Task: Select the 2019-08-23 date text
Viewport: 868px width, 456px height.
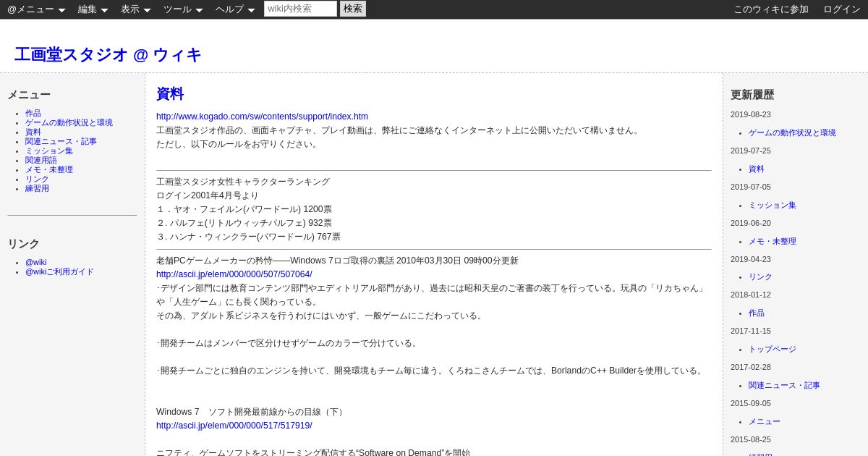Action: (751, 114)
